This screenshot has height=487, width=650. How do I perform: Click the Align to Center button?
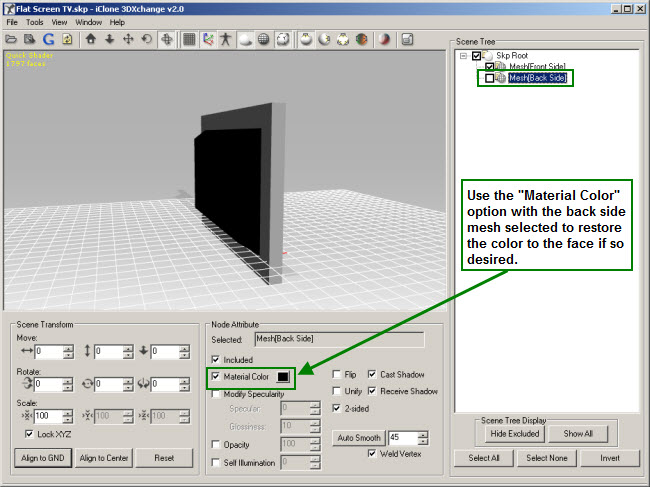(104, 458)
